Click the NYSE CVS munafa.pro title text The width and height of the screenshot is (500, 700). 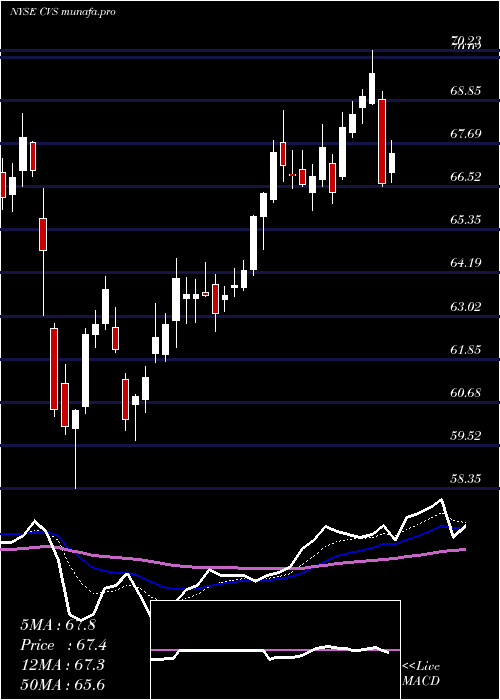click(63, 12)
